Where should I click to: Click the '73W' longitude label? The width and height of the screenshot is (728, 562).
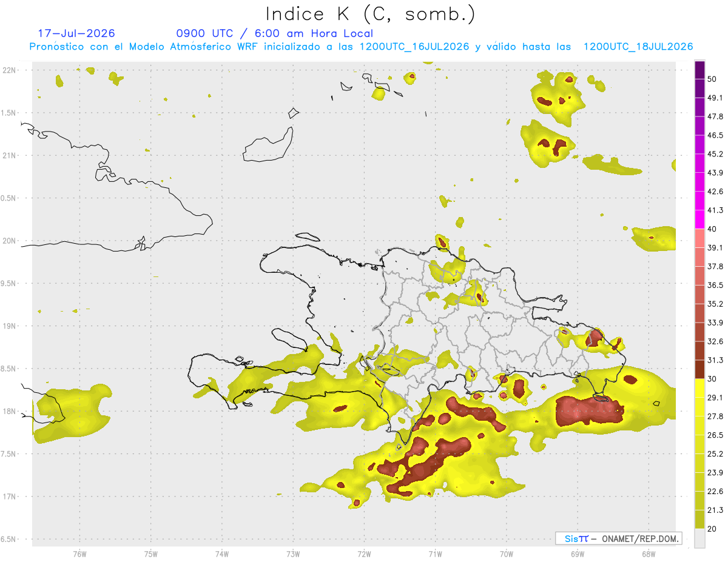click(x=293, y=554)
